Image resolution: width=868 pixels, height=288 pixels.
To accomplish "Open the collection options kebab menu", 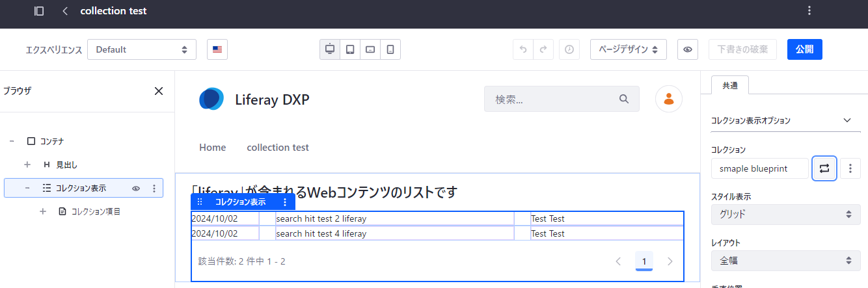I will click(850, 168).
